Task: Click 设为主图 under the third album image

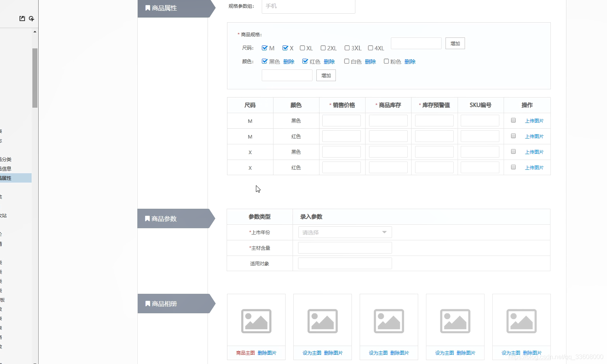Action: (378, 353)
